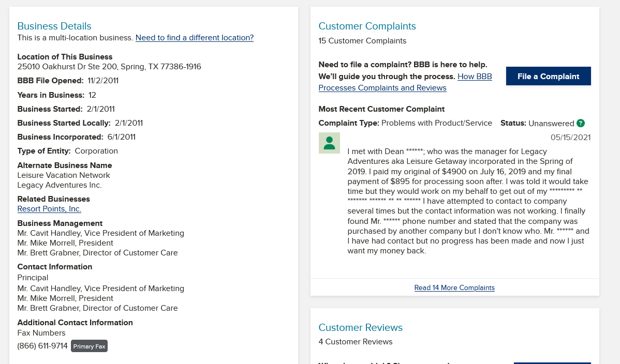The image size is (620, 364).
Task: Click the 'Fax Numbers' label
Action: click(x=41, y=333)
